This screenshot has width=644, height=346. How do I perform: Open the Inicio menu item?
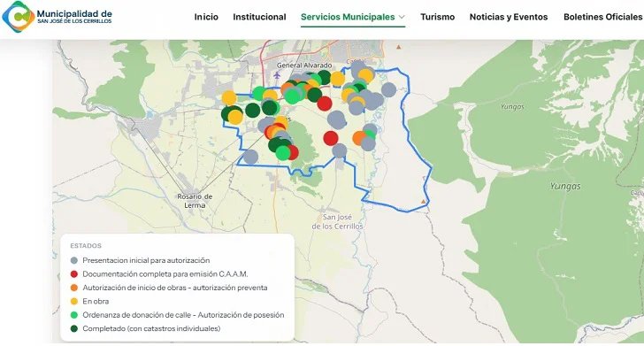(206, 17)
